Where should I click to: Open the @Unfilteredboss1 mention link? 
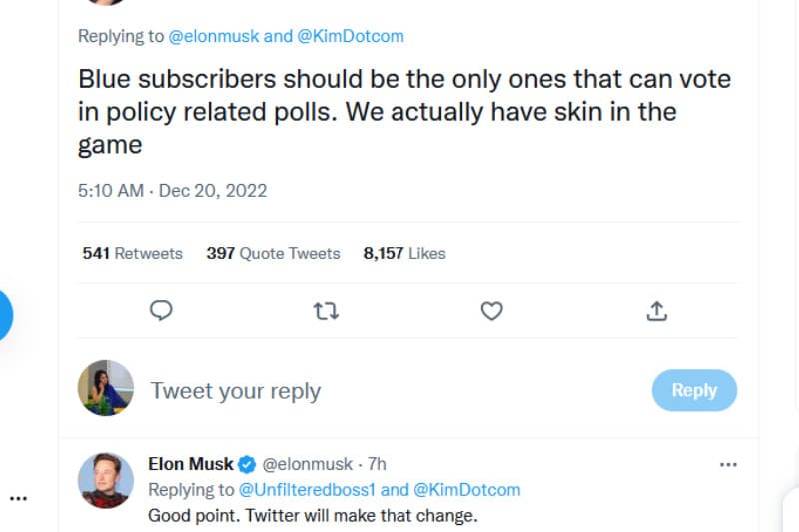coord(309,490)
